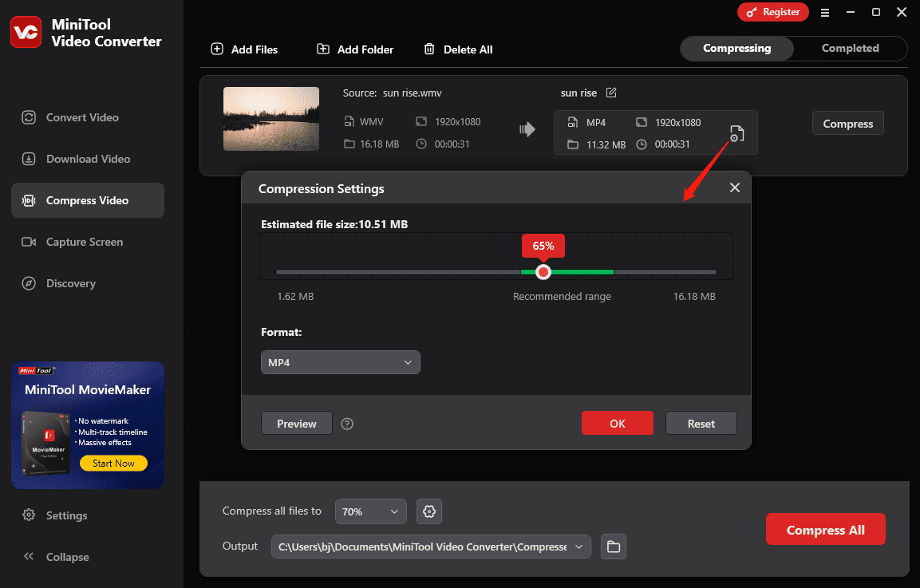
Task: Click the Estimated file size text
Action: tap(334, 224)
